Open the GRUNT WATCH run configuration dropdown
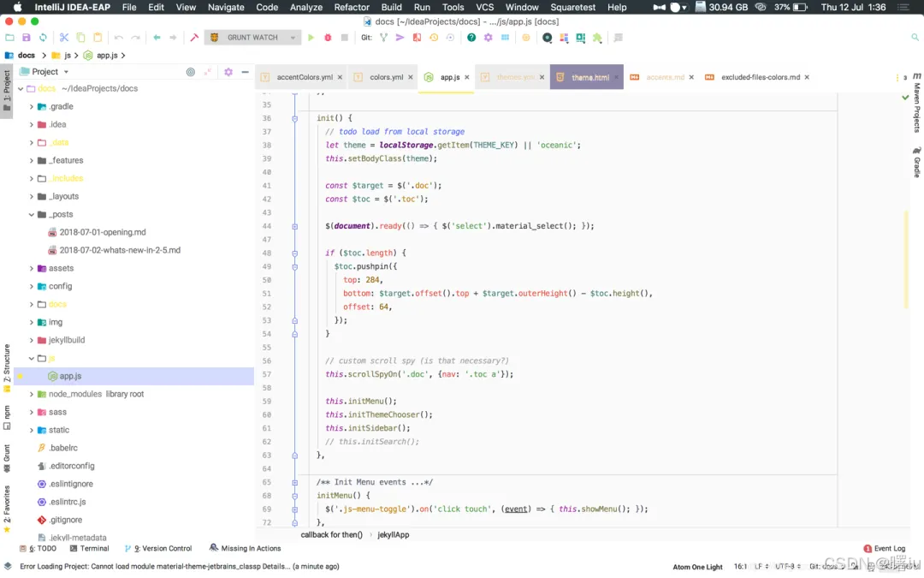 (x=253, y=38)
